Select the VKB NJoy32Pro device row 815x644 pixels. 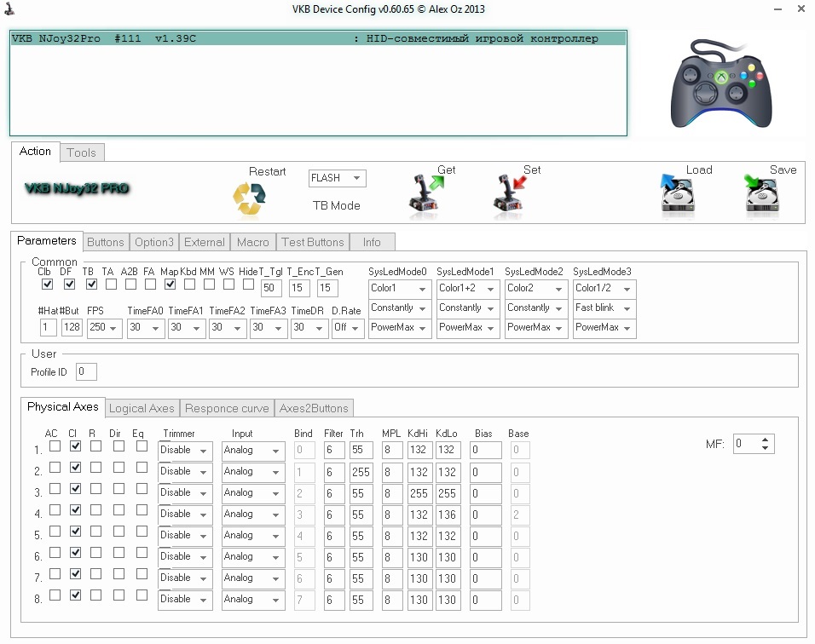click(x=318, y=38)
